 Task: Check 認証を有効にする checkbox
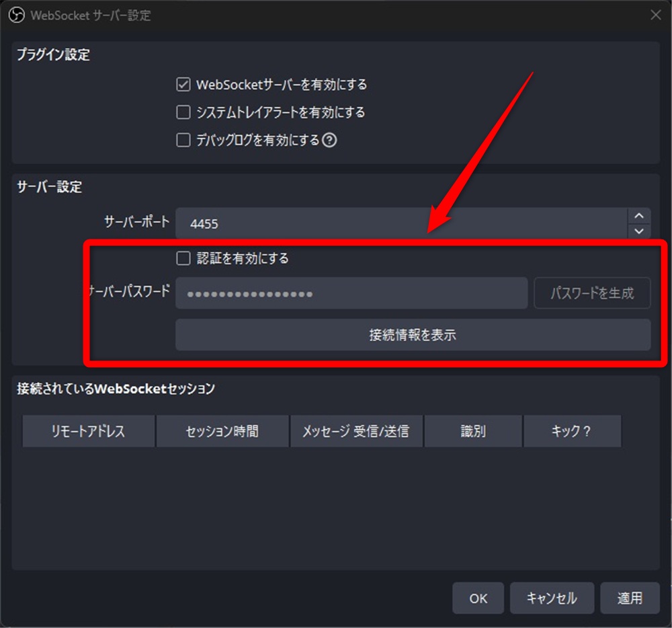[183, 258]
